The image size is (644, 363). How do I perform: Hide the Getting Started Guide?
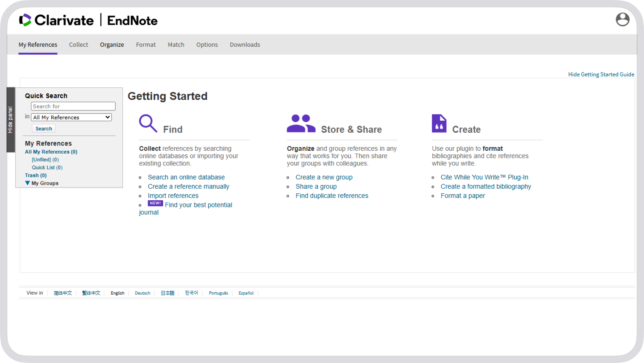point(601,74)
